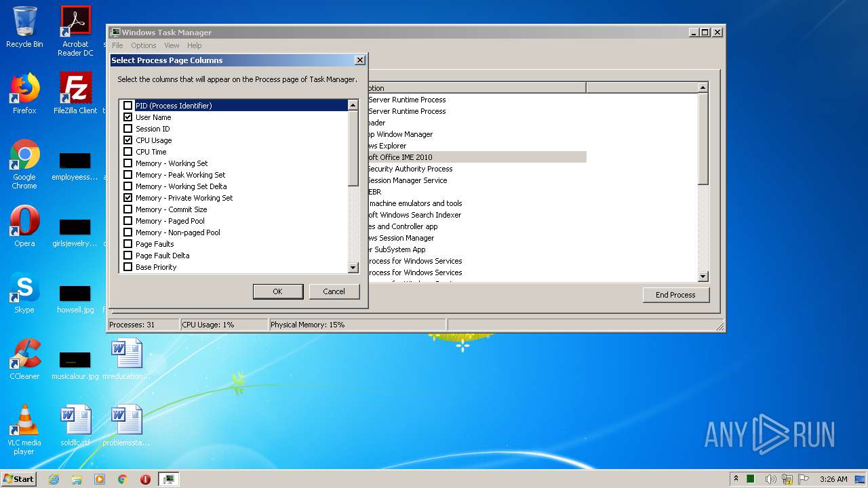
Task: Close the Select Process Page Columns dialog
Action: [x=360, y=60]
